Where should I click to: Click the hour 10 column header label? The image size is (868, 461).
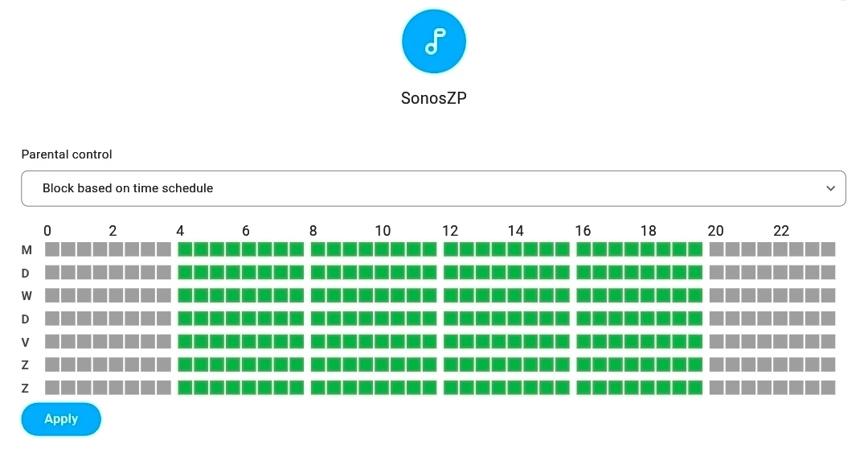click(383, 231)
